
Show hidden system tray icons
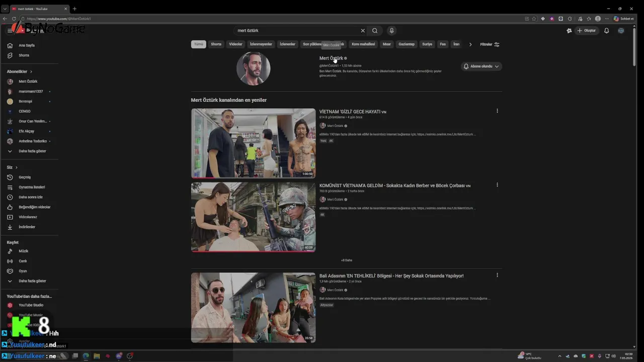(x=559, y=356)
